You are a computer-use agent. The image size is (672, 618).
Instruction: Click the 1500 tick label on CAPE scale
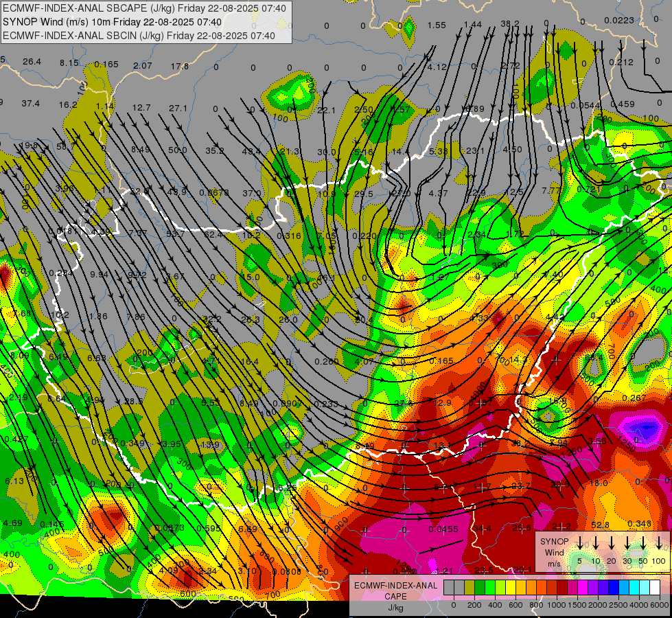coord(577,605)
